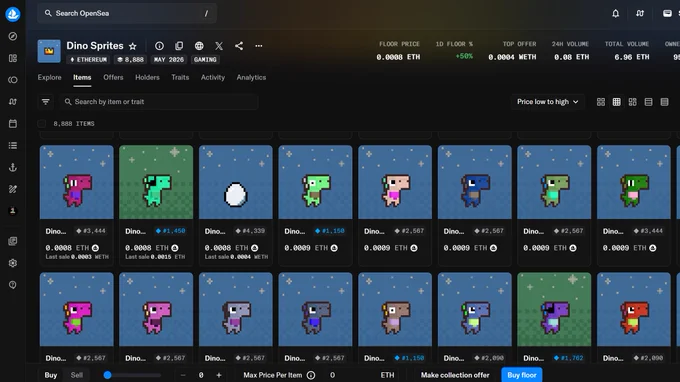Focus the Search OpenSea field
This screenshot has width=680, height=382.
pos(127,13)
